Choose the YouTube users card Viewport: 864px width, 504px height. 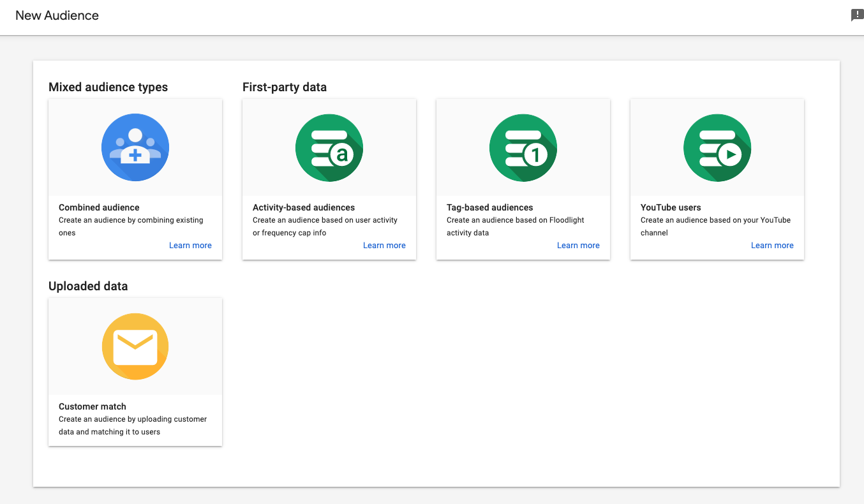[x=717, y=179]
